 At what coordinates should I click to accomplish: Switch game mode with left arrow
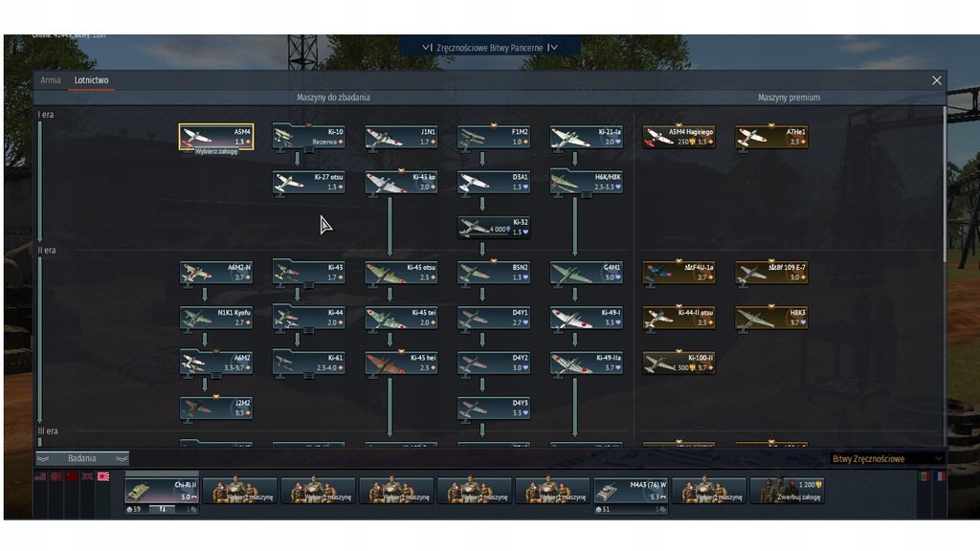point(427,48)
